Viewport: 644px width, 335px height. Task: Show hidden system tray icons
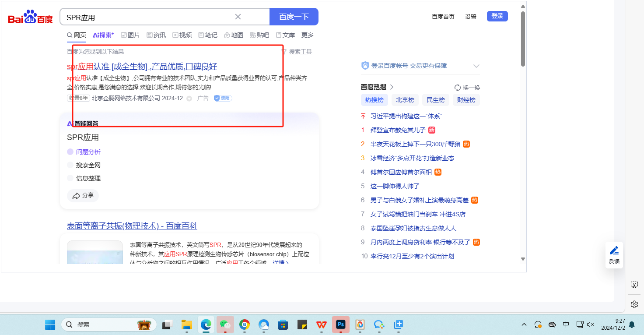coord(524,324)
